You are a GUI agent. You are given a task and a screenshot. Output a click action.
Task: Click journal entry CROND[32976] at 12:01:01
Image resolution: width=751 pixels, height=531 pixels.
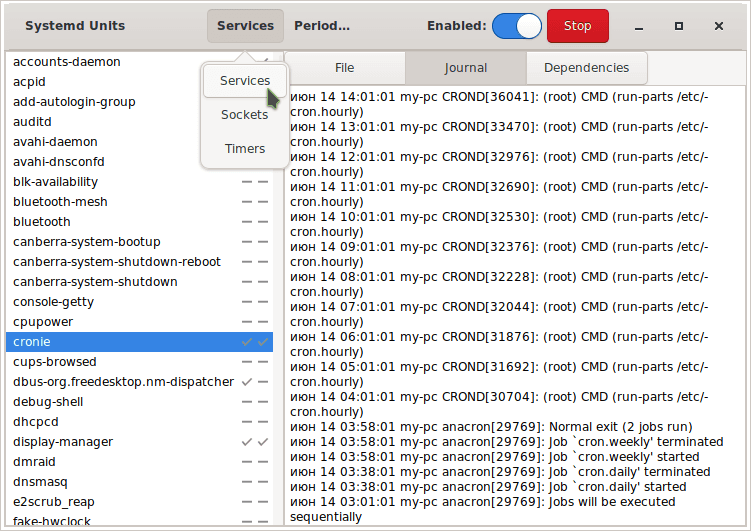[x=499, y=164]
